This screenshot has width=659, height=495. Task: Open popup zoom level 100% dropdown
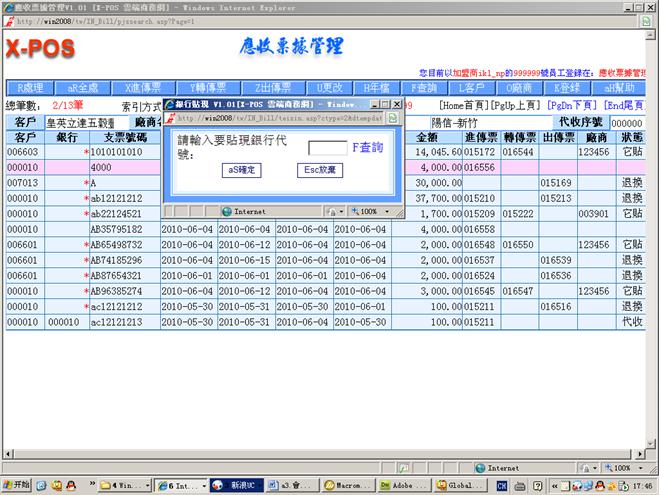pyautogui.click(x=371, y=212)
